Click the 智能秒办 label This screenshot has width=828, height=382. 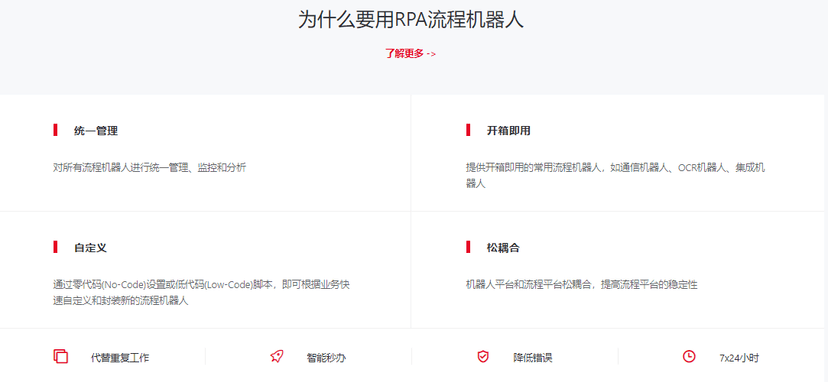[x=326, y=358]
